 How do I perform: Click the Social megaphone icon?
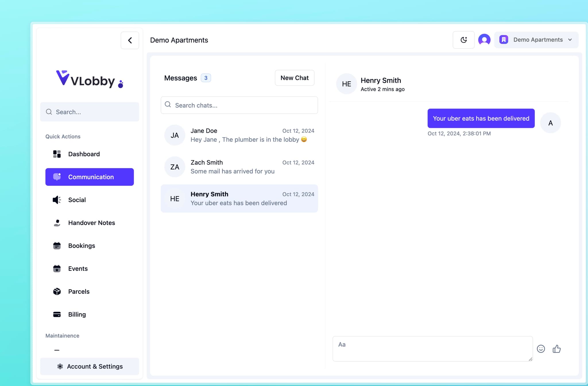(57, 200)
